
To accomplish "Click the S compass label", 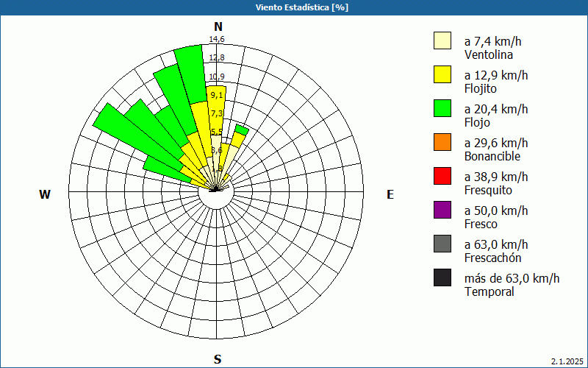I will click(x=218, y=359).
